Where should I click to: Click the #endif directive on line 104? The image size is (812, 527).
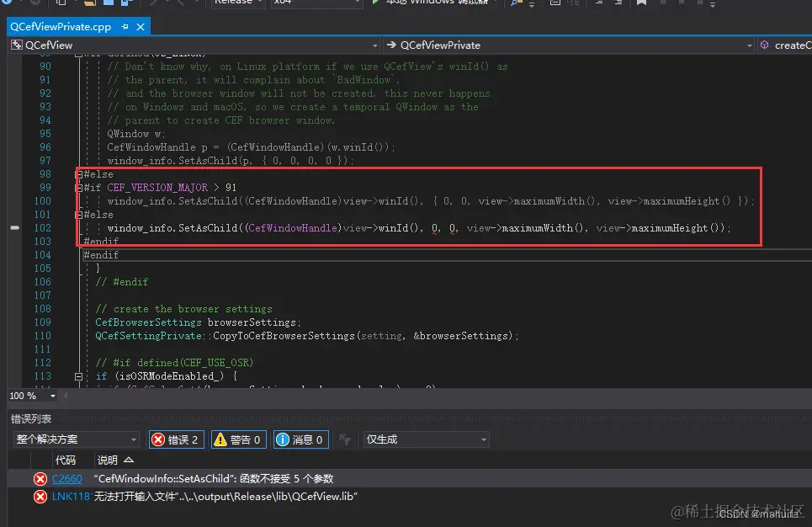pyautogui.click(x=101, y=255)
